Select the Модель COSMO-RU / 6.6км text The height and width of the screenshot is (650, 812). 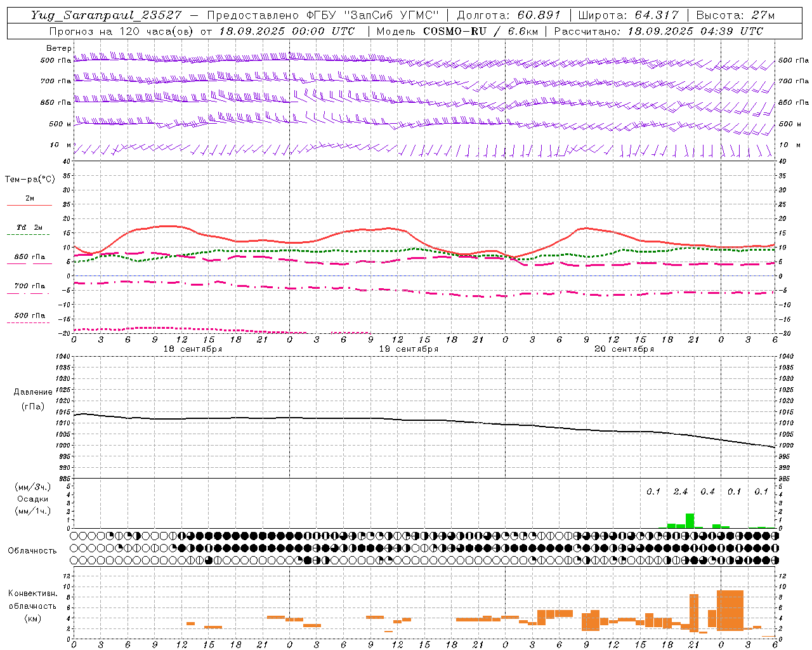(457, 31)
